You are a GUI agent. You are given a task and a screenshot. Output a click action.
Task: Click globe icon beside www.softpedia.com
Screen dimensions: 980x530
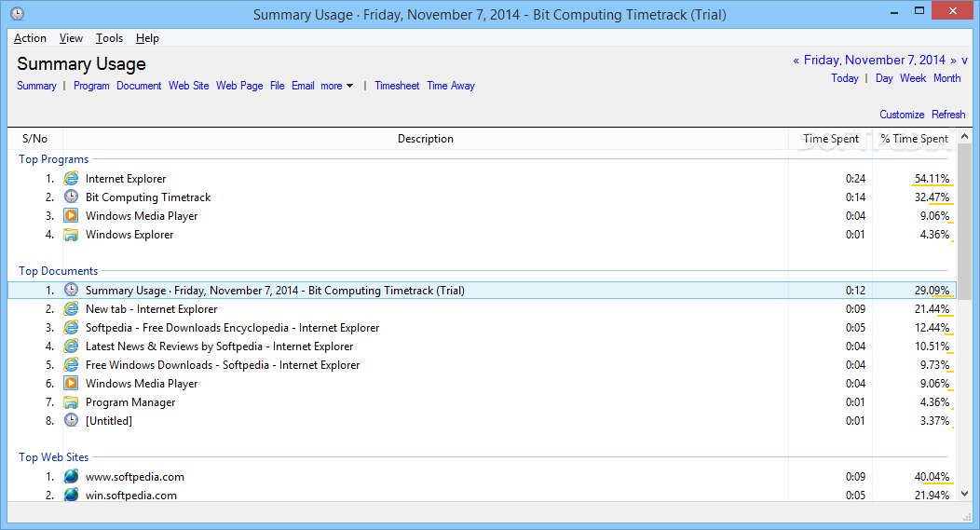[71, 476]
